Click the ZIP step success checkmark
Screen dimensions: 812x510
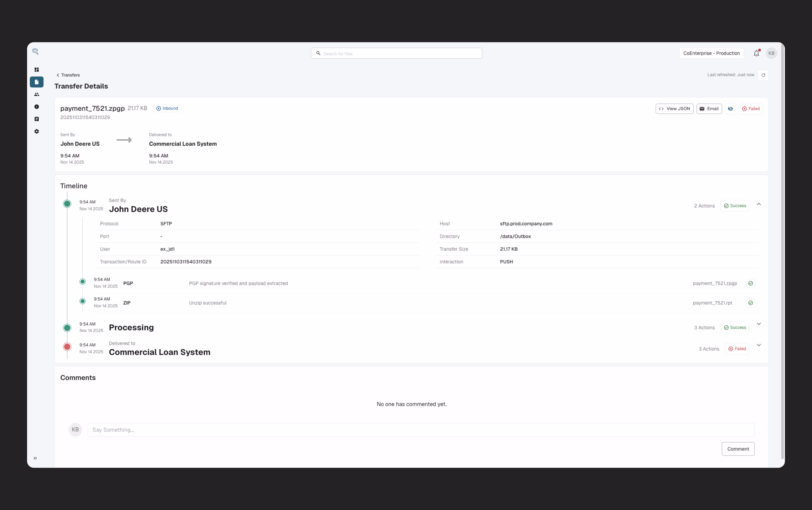751,303
